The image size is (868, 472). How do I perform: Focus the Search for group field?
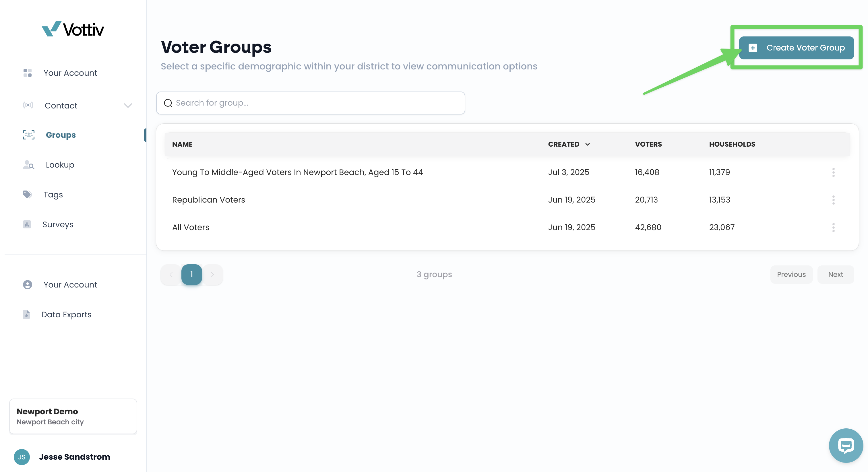pyautogui.click(x=311, y=103)
